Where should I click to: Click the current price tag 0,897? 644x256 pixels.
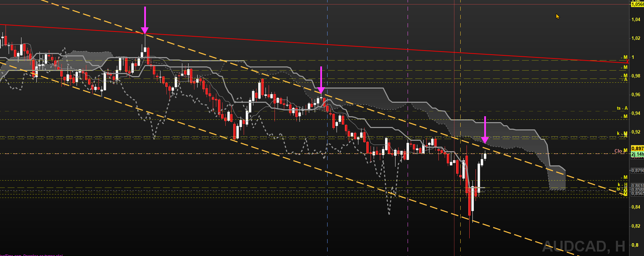point(637,148)
